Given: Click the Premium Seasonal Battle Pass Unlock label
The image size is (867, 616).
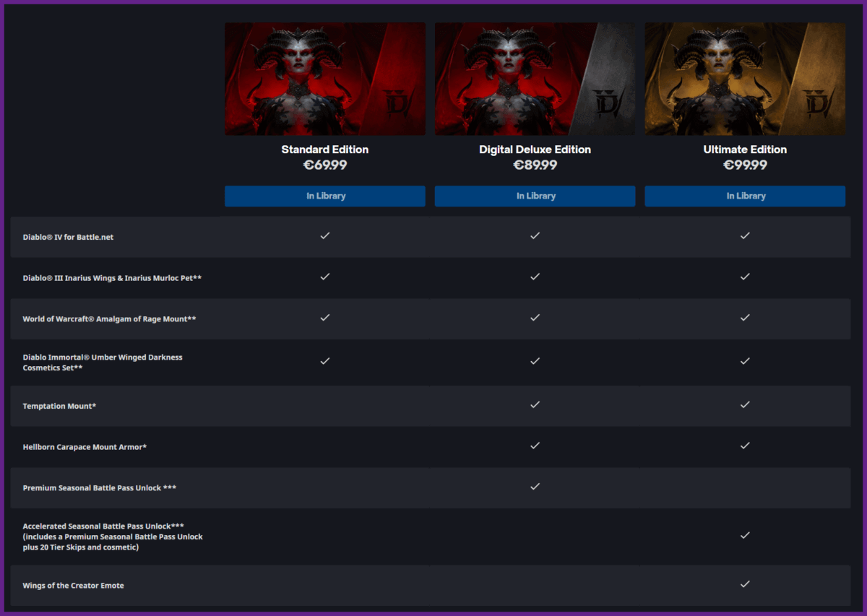Looking at the screenshot, I should click(100, 488).
